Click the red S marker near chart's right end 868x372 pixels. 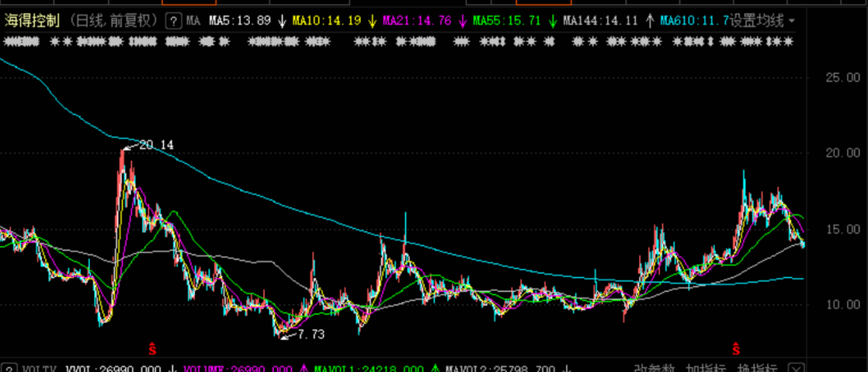click(735, 350)
